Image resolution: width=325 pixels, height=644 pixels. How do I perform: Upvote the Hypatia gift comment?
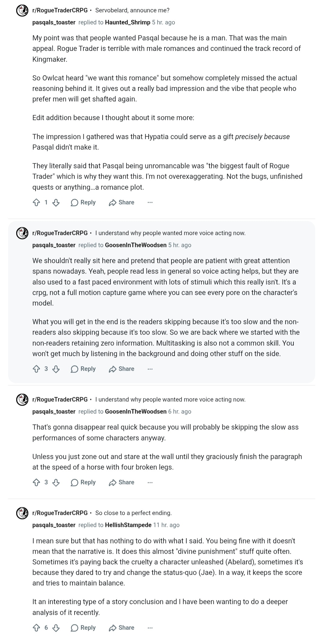point(36,203)
